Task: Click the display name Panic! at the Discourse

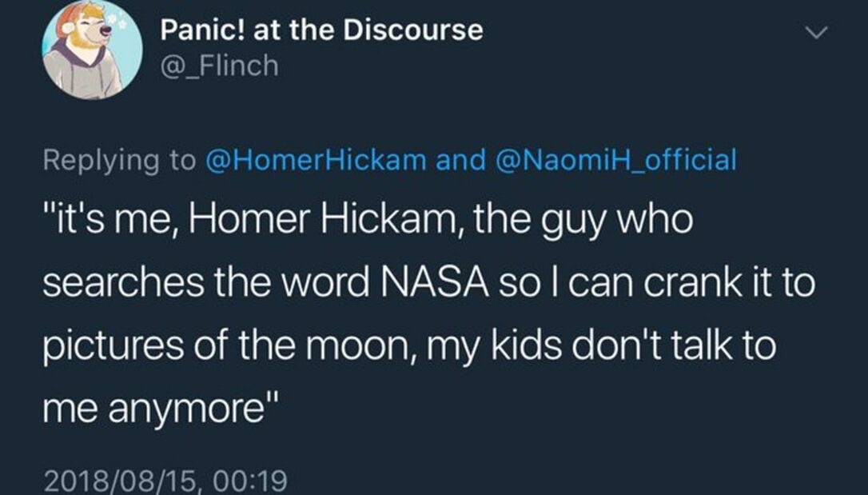Action: 320,30
